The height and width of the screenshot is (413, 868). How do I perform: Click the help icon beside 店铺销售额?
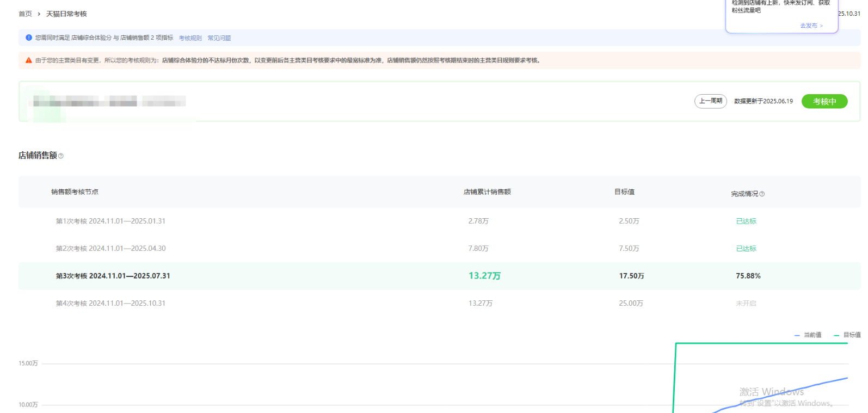[x=61, y=156]
